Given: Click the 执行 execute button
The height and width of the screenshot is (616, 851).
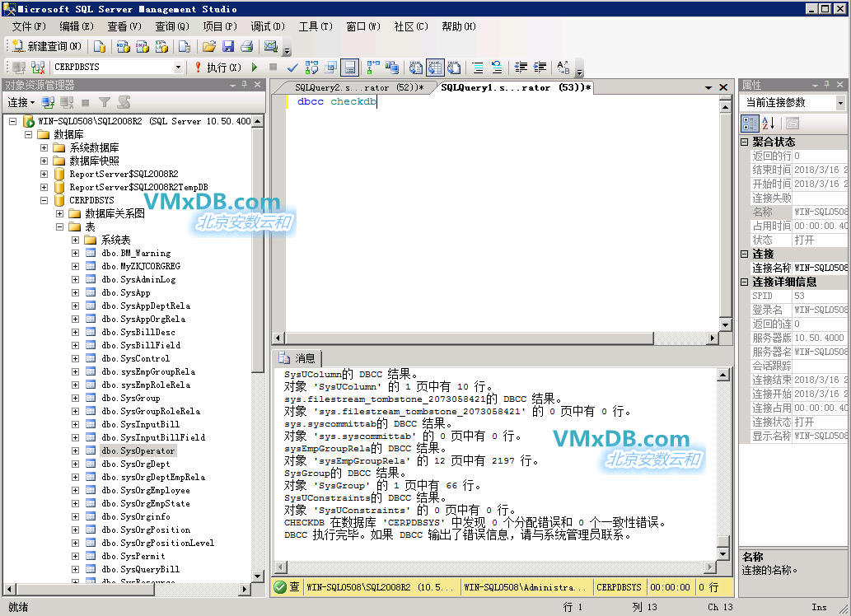Looking at the screenshot, I should 218,68.
